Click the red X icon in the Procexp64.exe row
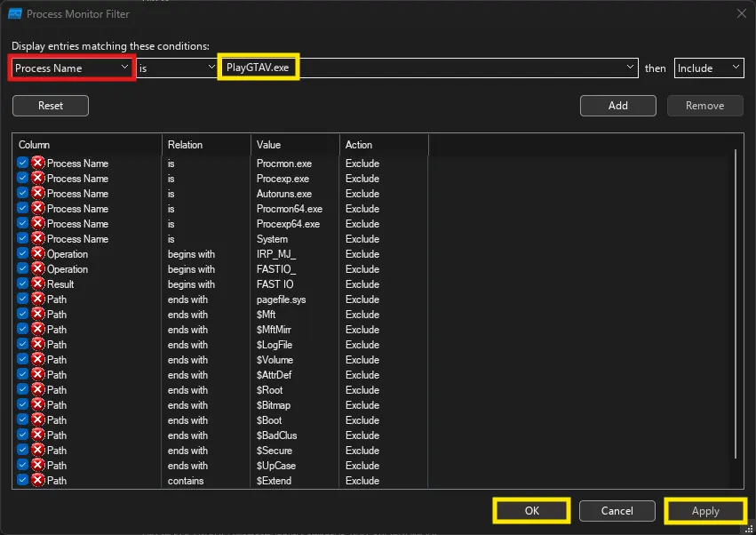 point(38,223)
